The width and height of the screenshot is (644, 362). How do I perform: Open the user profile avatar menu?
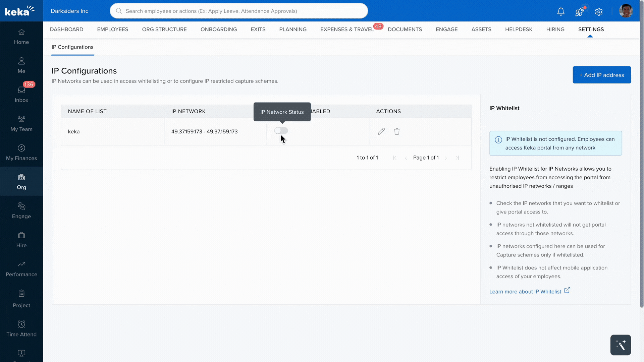point(626,11)
